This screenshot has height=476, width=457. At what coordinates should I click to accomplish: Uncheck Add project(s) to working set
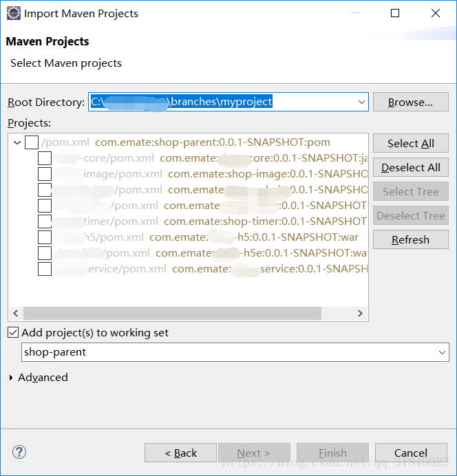click(x=13, y=332)
